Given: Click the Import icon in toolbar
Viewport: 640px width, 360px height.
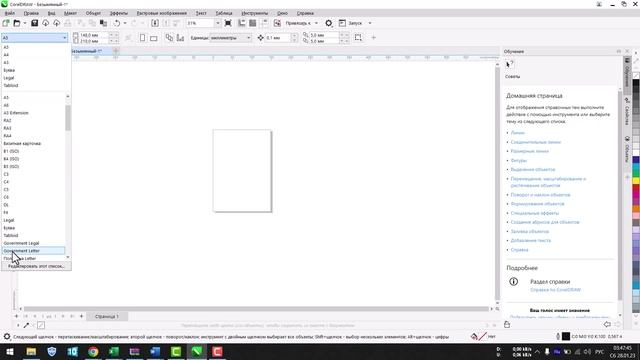Looking at the screenshot, I should pyautogui.click(x=155, y=23).
